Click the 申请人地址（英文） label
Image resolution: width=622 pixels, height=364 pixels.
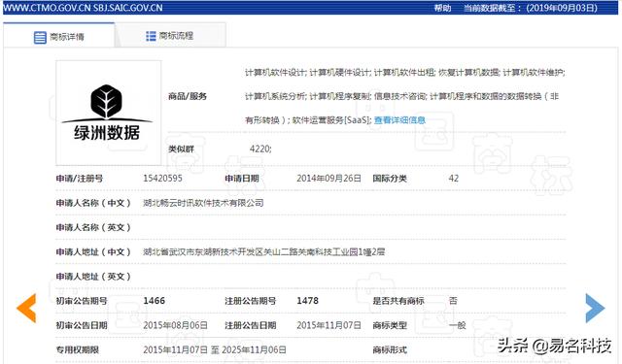tap(93, 276)
